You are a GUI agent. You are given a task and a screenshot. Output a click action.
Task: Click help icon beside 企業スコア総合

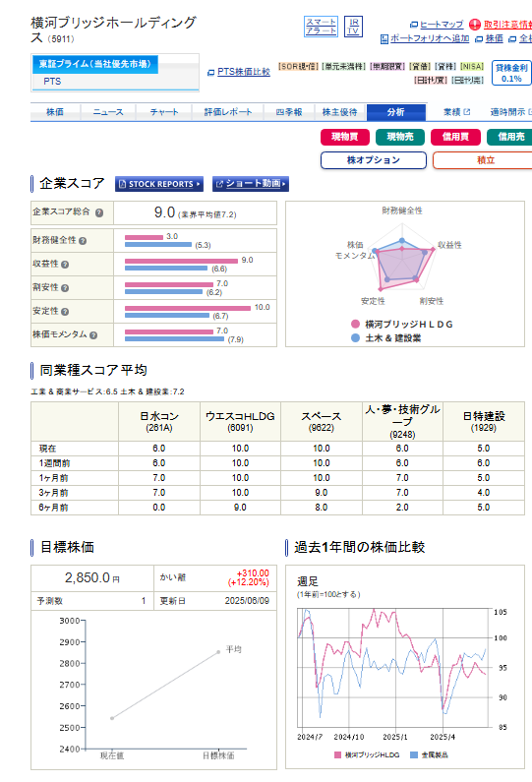[99, 212]
